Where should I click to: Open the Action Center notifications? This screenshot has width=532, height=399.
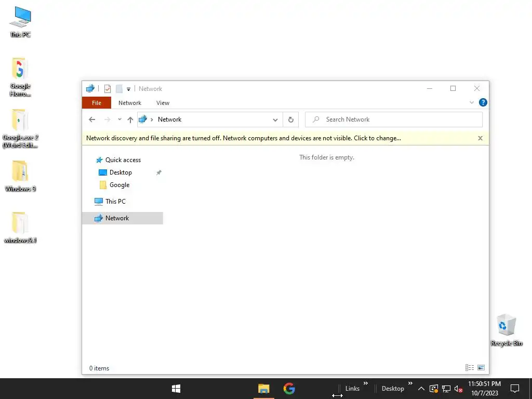515,389
